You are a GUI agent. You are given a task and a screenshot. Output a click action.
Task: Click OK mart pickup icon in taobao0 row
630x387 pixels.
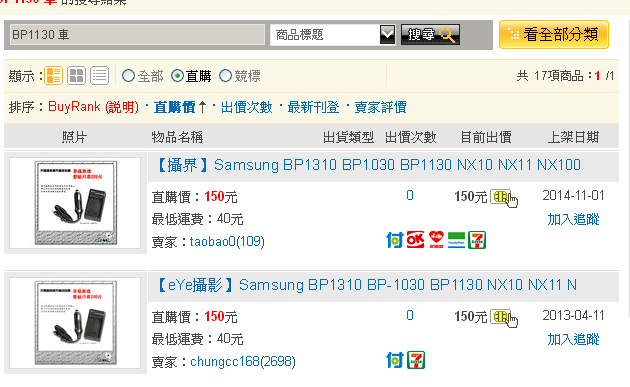pyautogui.click(x=415, y=240)
